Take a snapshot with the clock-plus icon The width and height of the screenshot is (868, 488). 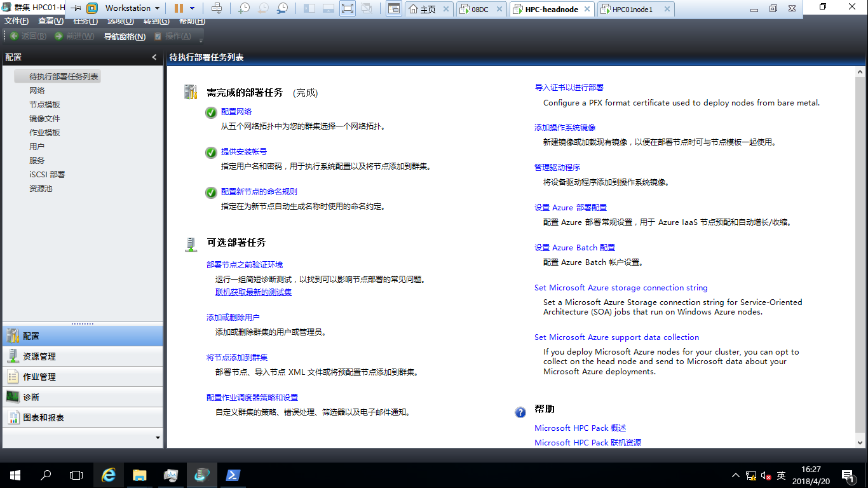pyautogui.click(x=244, y=8)
